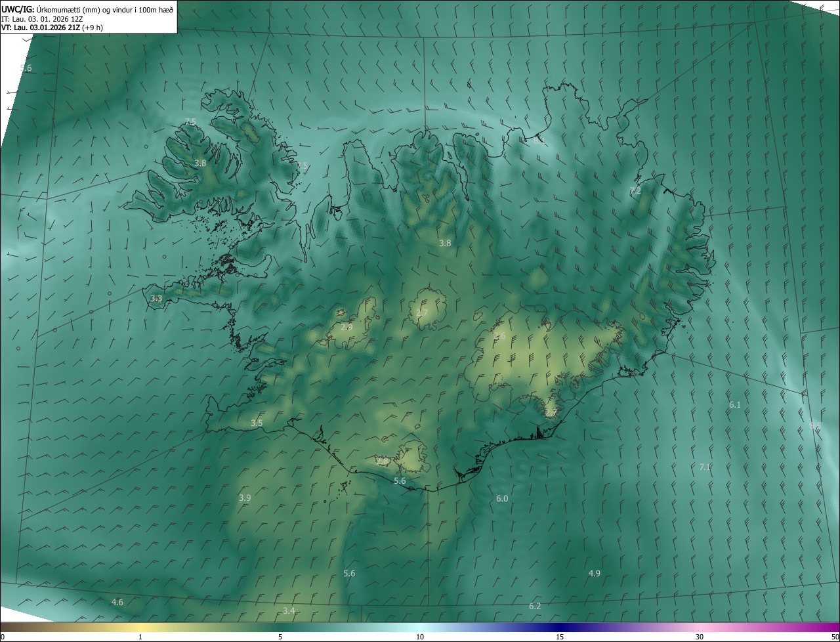
Task: Click the map value '4.6'
Action: (117, 603)
